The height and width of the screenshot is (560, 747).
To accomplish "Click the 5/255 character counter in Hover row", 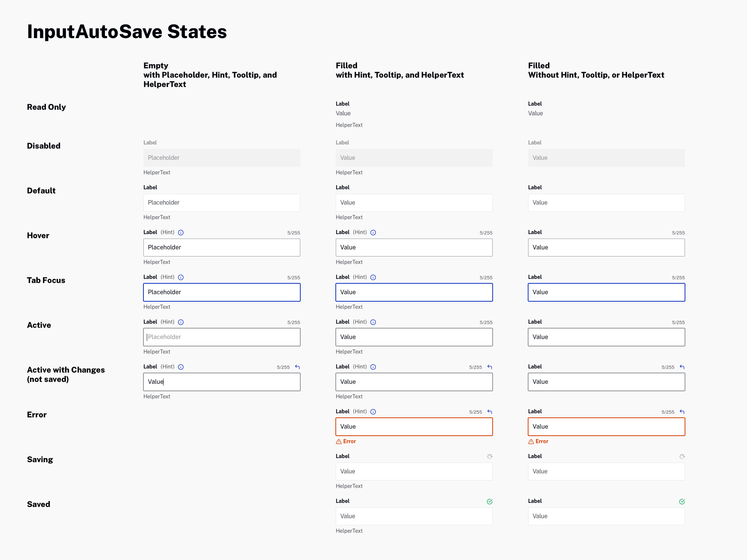I will tap(294, 232).
